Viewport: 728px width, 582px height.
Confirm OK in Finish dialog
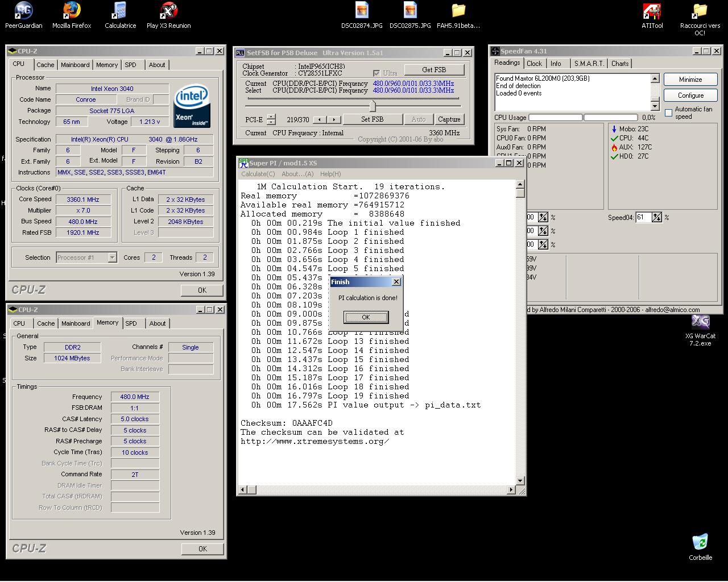point(366,317)
